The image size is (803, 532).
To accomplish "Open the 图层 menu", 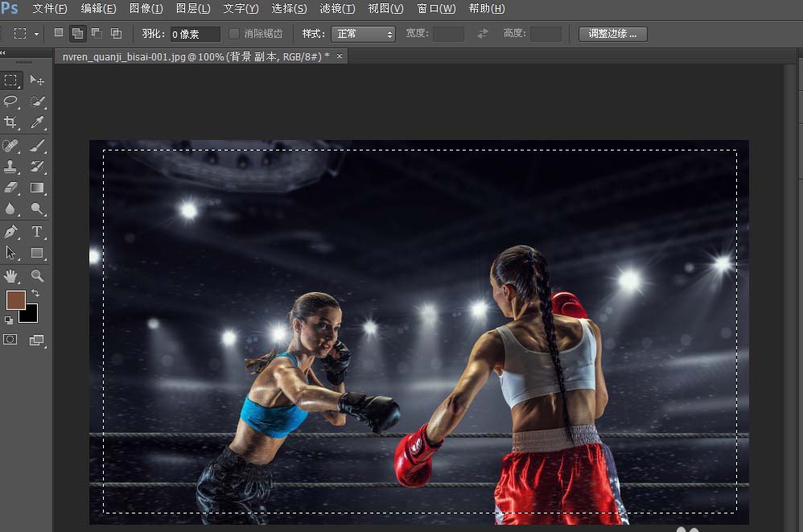I will [x=193, y=9].
